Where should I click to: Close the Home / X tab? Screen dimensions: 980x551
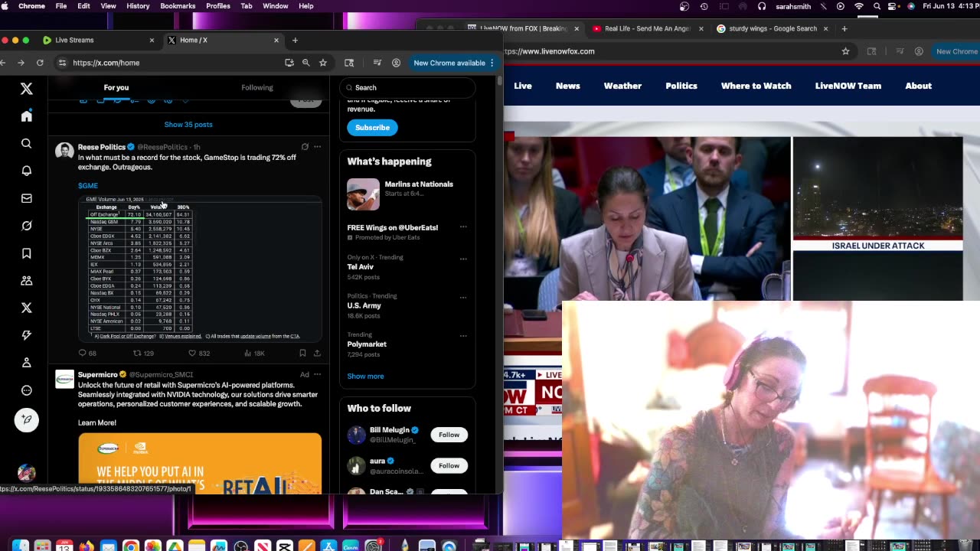click(x=276, y=40)
